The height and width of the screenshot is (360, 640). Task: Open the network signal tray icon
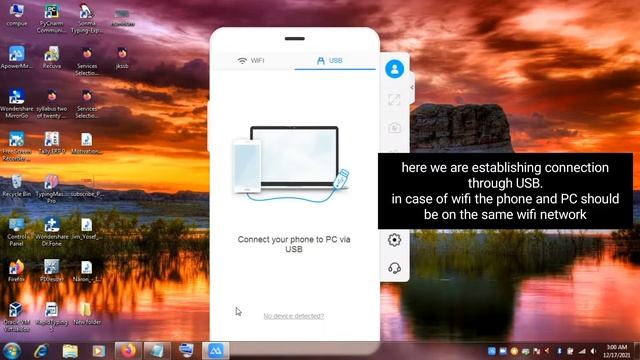tap(582, 351)
